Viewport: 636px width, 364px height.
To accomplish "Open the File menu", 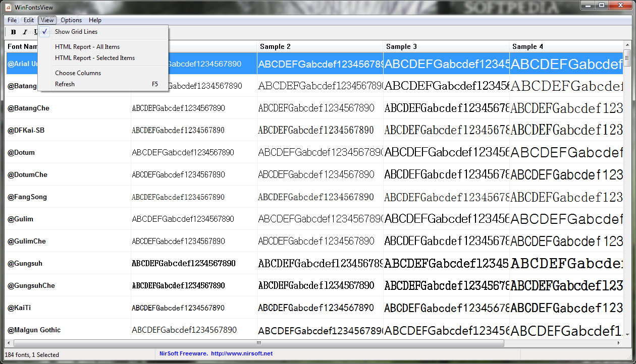I will coord(12,20).
